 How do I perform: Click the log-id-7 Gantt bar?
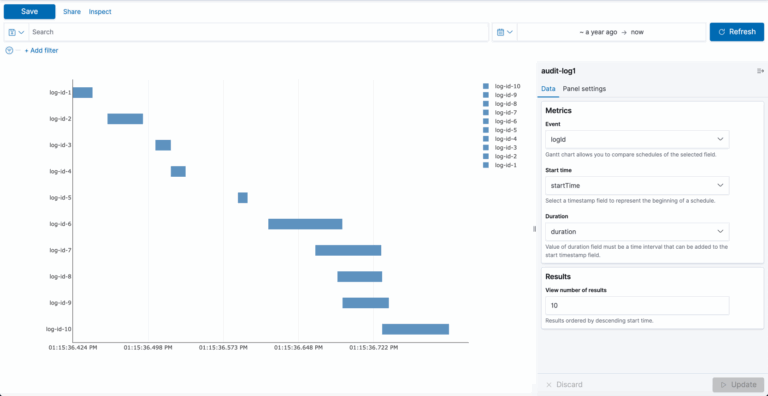(348, 250)
